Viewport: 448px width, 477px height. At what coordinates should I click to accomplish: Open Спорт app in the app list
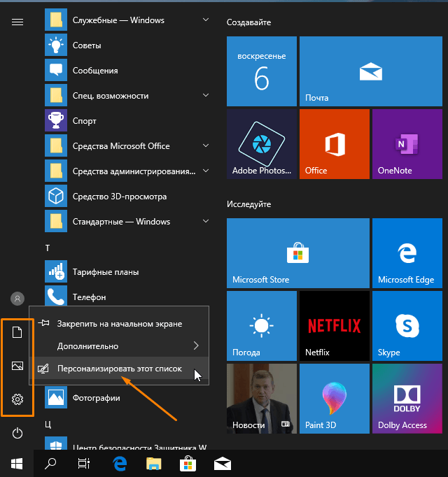[127, 121]
